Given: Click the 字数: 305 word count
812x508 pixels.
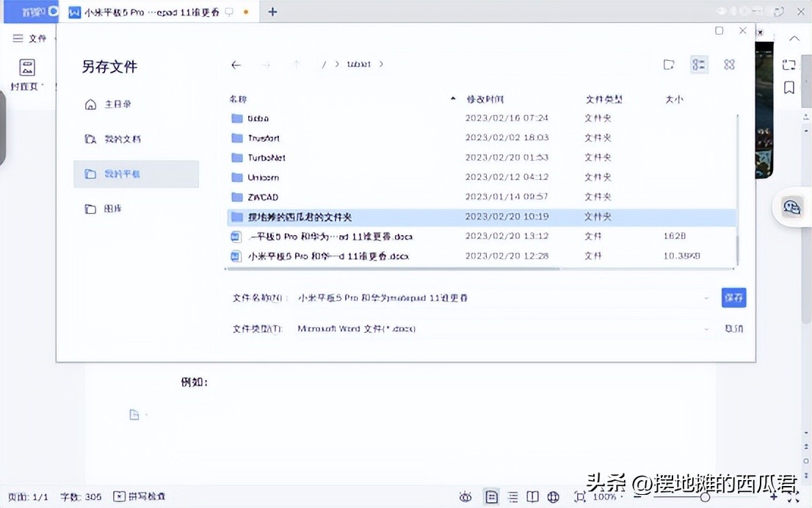Looking at the screenshot, I should coord(81,496).
